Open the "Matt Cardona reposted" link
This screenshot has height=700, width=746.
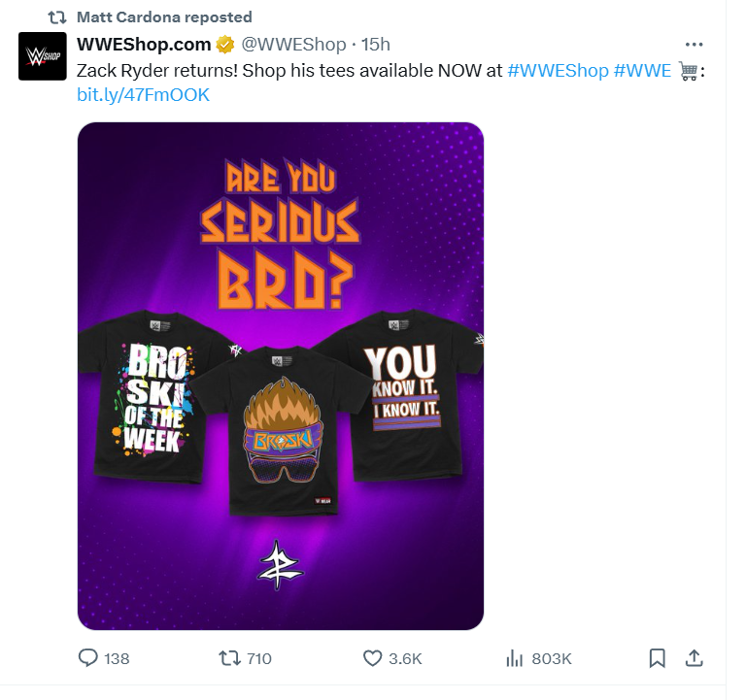pos(164,17)
